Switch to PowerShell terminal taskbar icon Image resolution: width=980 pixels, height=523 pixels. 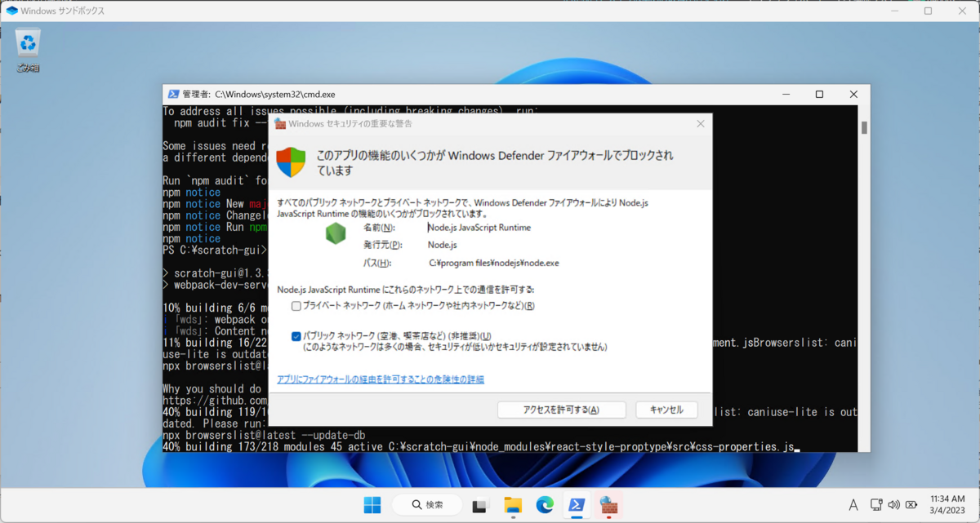click(x=577, y=505)
